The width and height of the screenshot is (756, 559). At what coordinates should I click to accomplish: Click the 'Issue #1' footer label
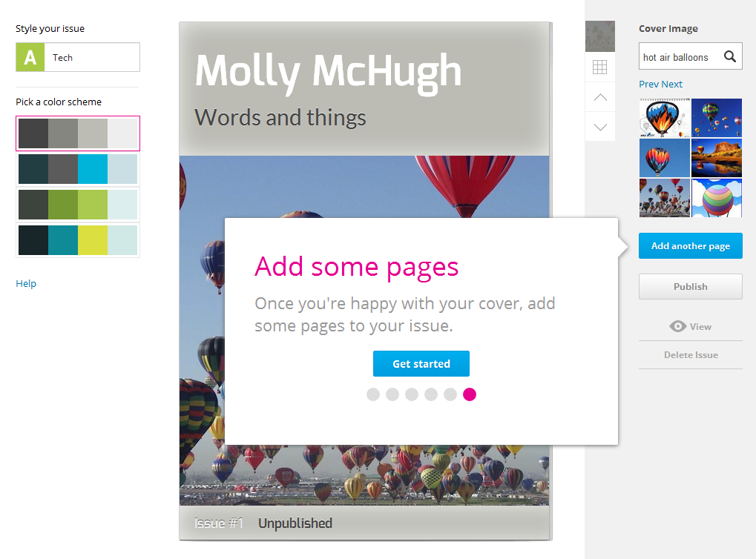[219, 523]
